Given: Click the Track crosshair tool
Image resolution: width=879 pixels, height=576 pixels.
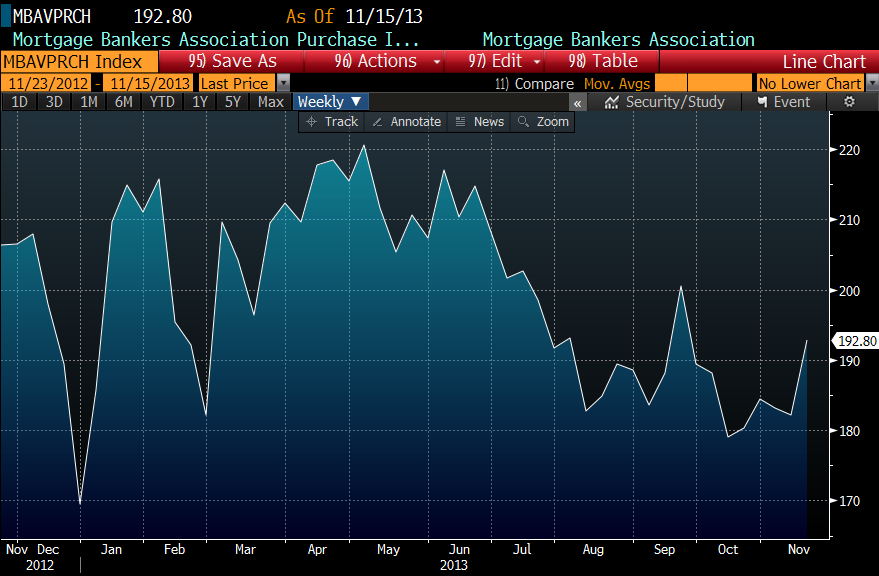Looking at the screenshot, I should coord(331,121).
